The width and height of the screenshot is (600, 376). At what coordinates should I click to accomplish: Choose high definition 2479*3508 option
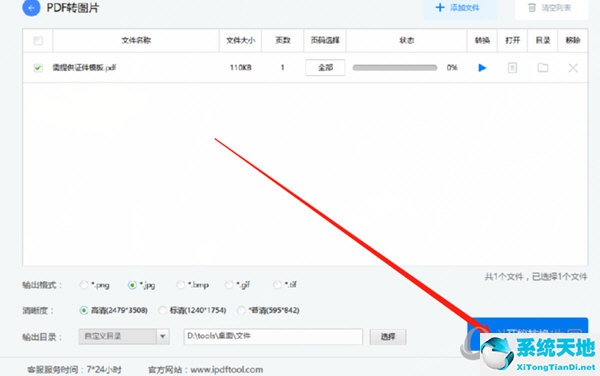tap(83, 310)
